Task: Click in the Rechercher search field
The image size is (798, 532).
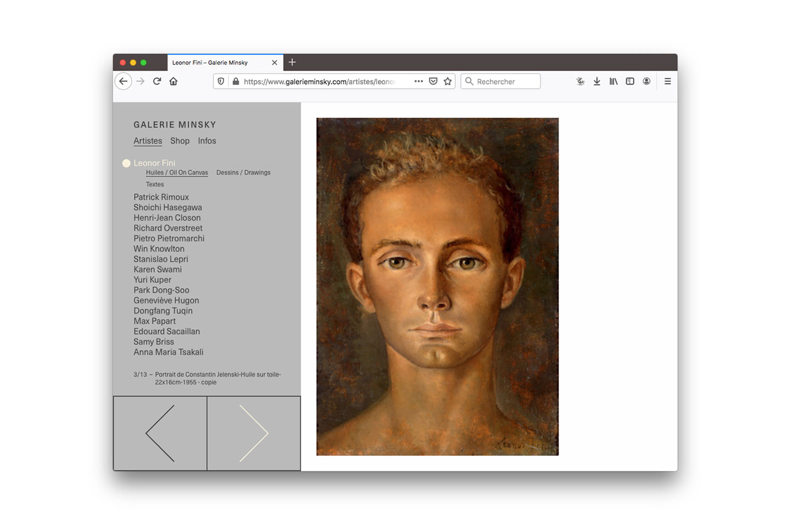Action: (505, 81)
